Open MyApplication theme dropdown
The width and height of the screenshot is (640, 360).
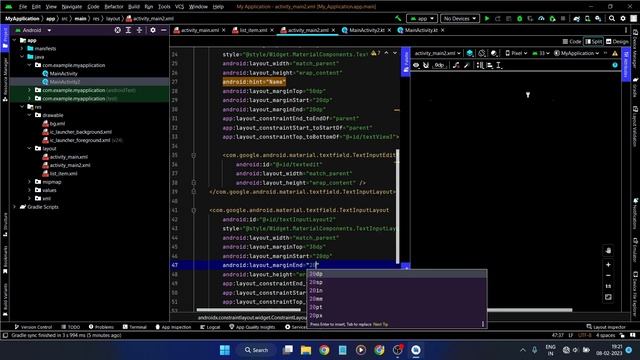(576, 53)
